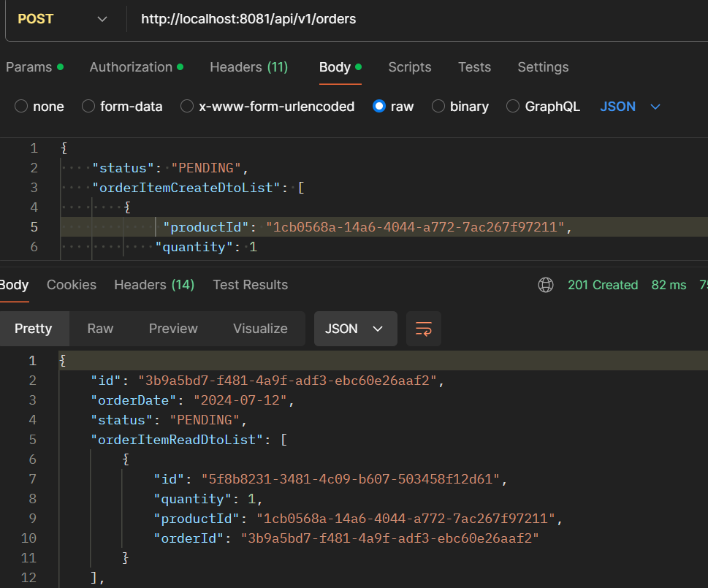Click the network globe icon
The width and height of the screenshot is (708, 588).
click(546, 285)
